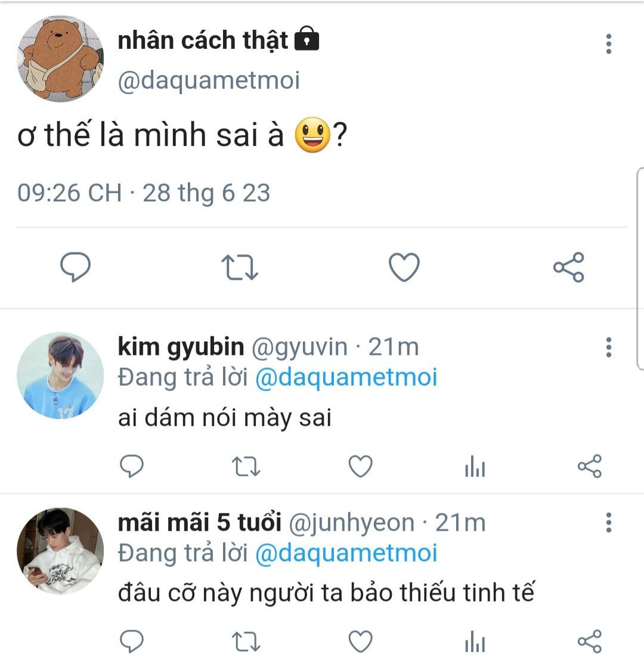The image size is (644, 666).
Task: Open the bear profile picture of nhân cách thật
Action: point(60,58)
